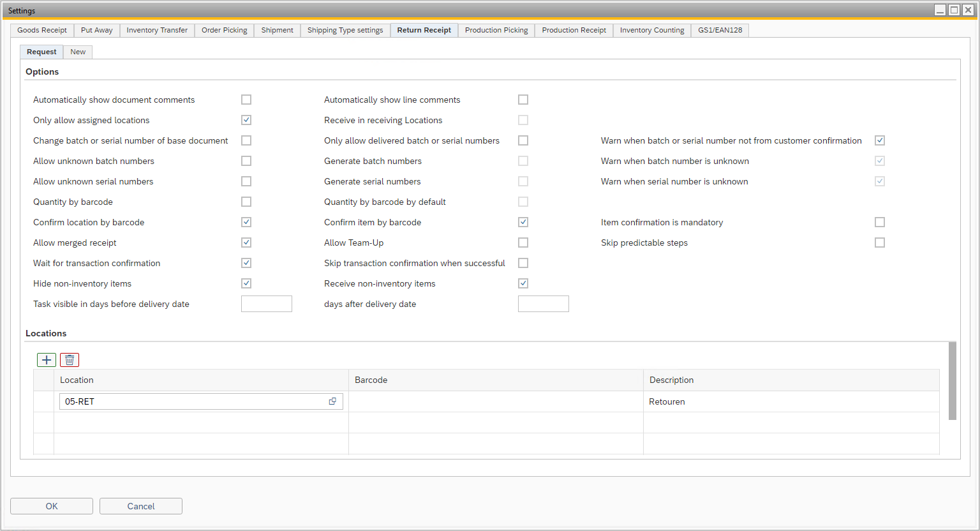Open the location picker icon in 05-RET field
Image resolution: width=980 pixels, height=531 pixels.
click(332, 401)
